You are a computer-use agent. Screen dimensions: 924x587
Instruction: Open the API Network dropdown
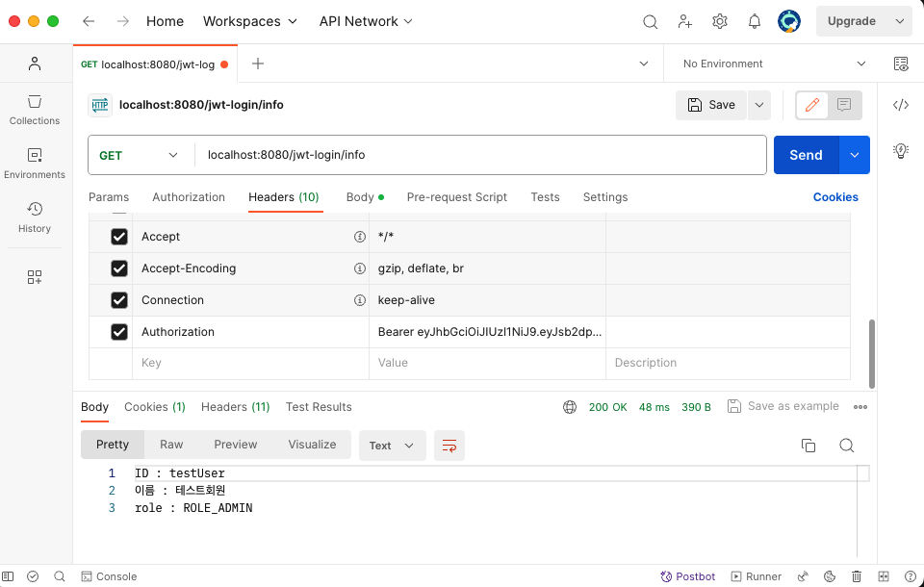366,21
